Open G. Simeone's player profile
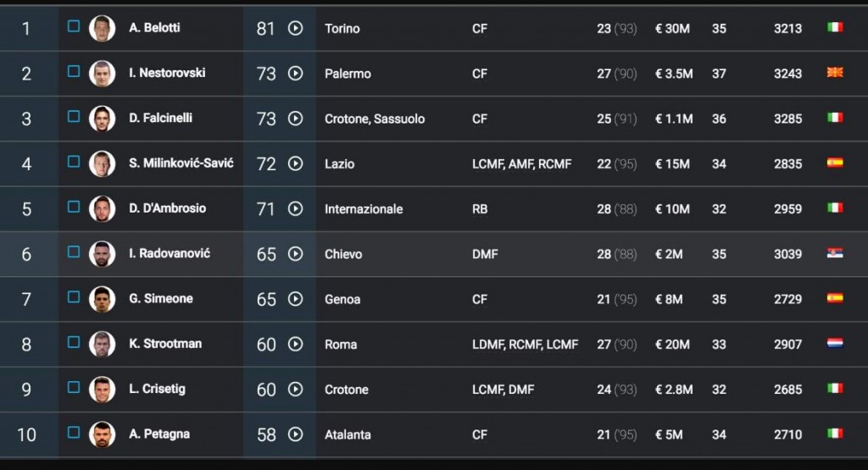Screen dimensions: 868x470 click(x=161, y=299)
